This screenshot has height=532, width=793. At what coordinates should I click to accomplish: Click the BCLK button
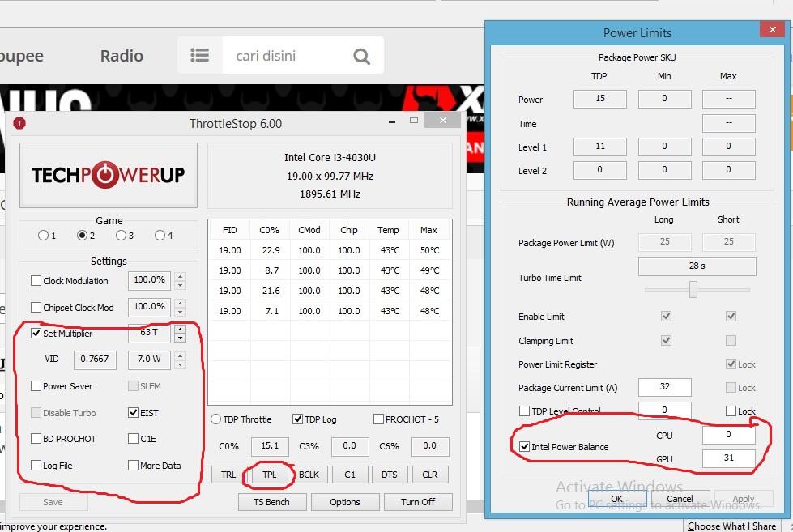pos(309,475)
